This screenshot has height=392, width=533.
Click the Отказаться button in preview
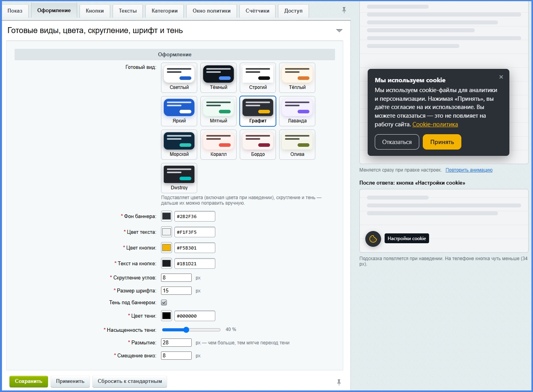[397, 142]
